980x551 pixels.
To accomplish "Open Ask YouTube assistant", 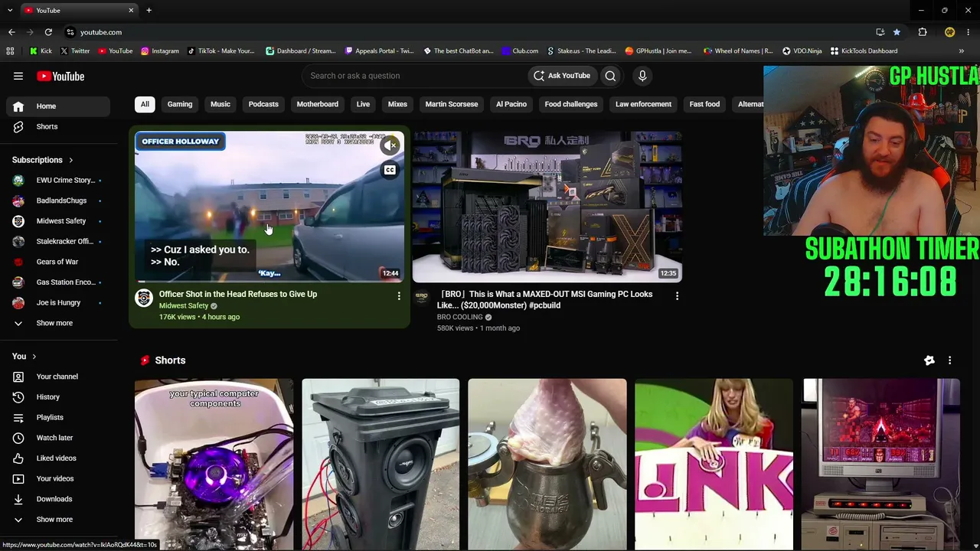I will click(x=563, y=76).
